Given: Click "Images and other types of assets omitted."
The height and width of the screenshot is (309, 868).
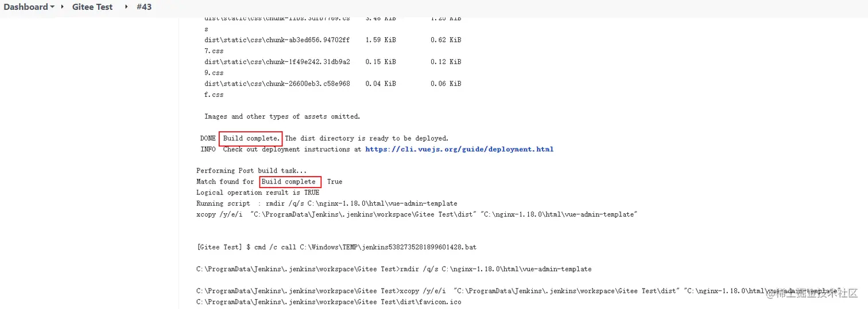Looking at the screenshot, I should click(x=282, y=116).
